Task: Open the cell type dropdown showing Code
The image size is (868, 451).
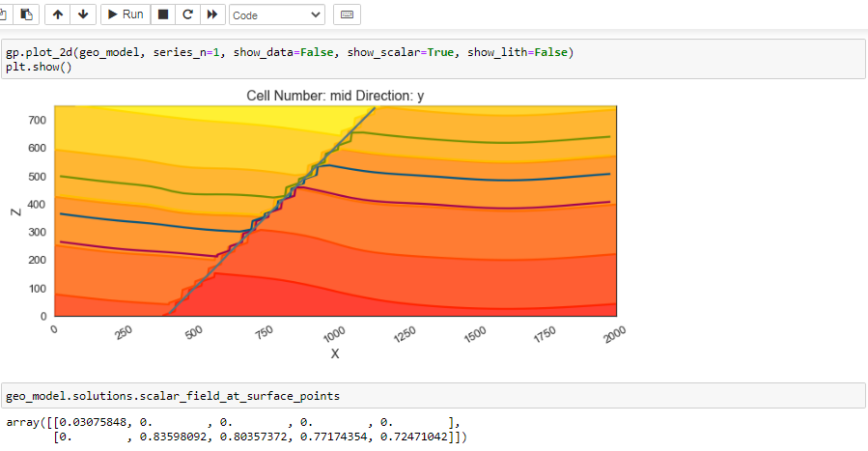Action: point(277,14)
